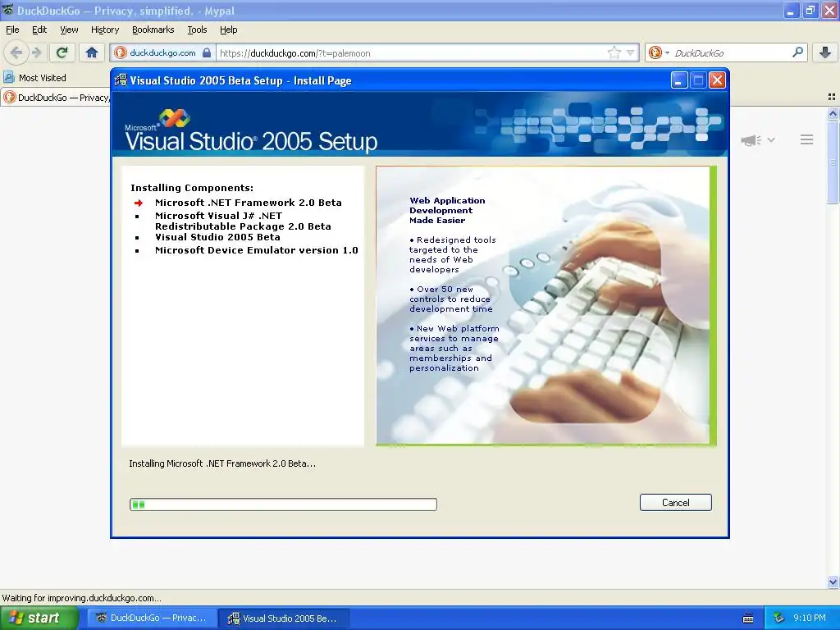Image resolution: width=840 pixels, height=630 pixels.
Task: Bookmark this page with the star icon
Action: tap(614, 52)
